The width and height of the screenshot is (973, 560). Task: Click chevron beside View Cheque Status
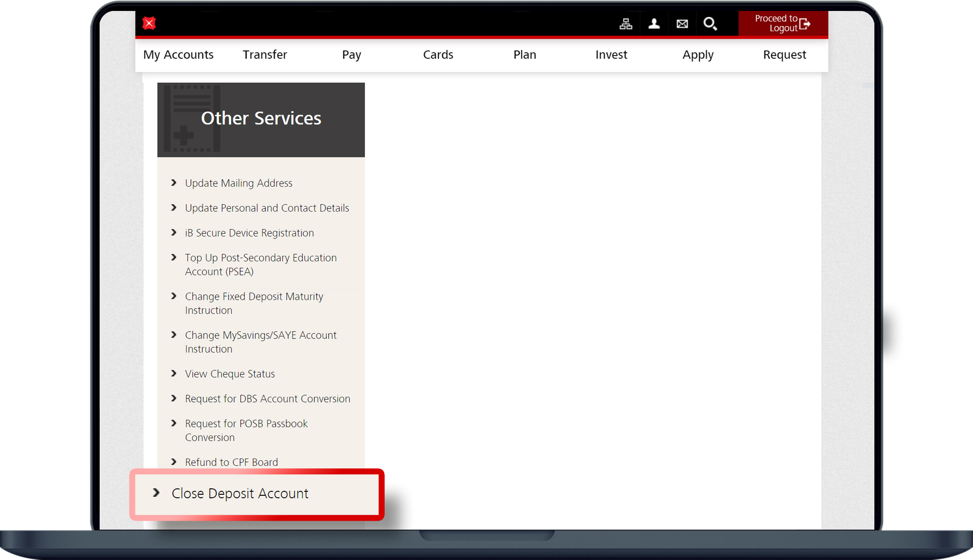(174, 373)
